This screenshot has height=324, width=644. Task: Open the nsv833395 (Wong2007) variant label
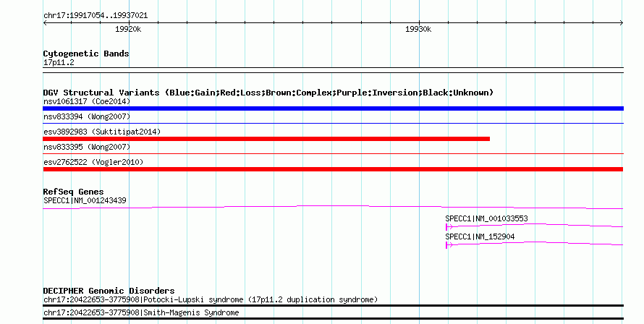tap(87, 147)
